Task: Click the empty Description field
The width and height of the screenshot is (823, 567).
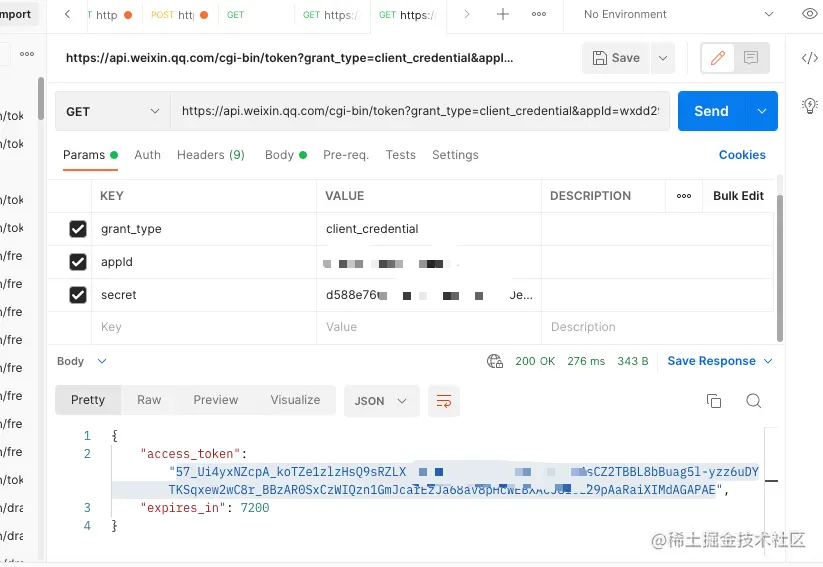Action: (657, 327)
